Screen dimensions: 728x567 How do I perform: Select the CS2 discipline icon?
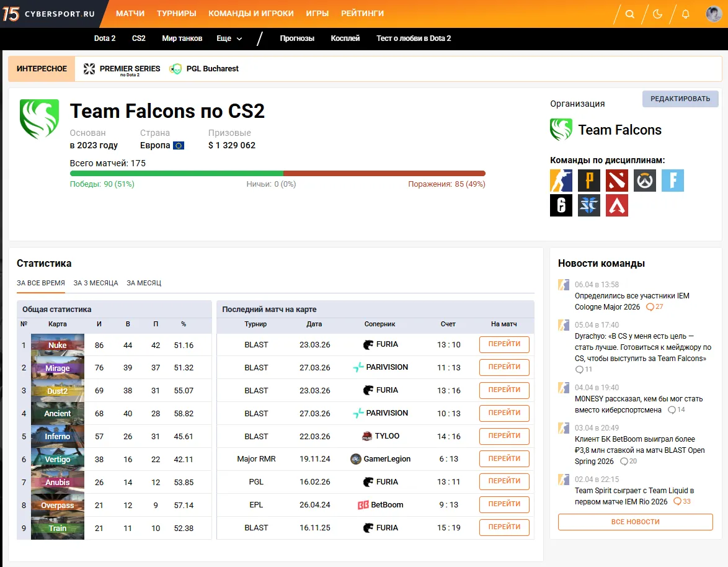coord(561,180)
